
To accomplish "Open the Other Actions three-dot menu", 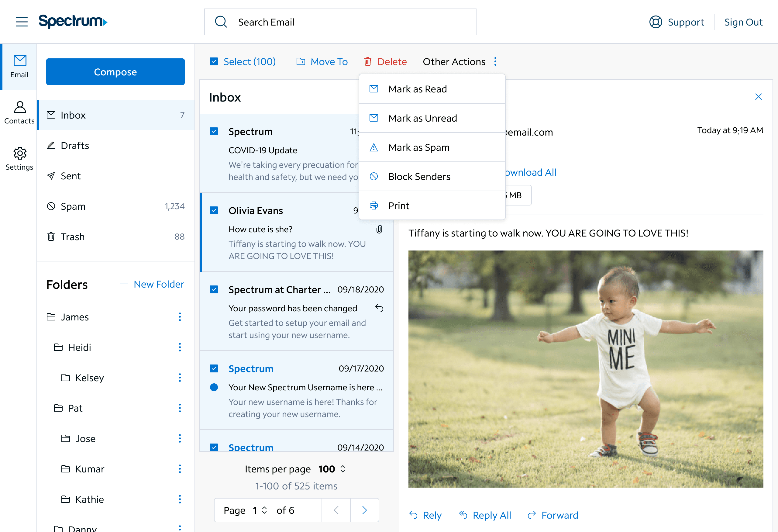I will coord(495,62).
